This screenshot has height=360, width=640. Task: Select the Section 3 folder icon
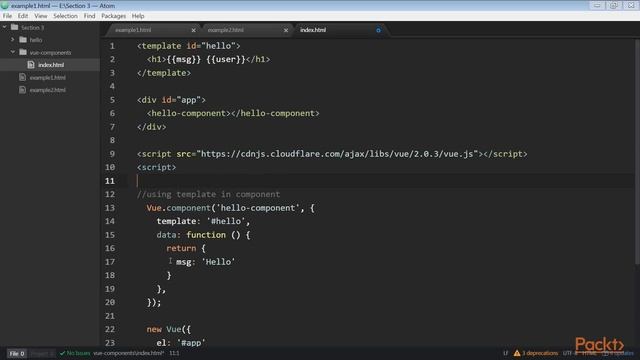pos(15,27)
